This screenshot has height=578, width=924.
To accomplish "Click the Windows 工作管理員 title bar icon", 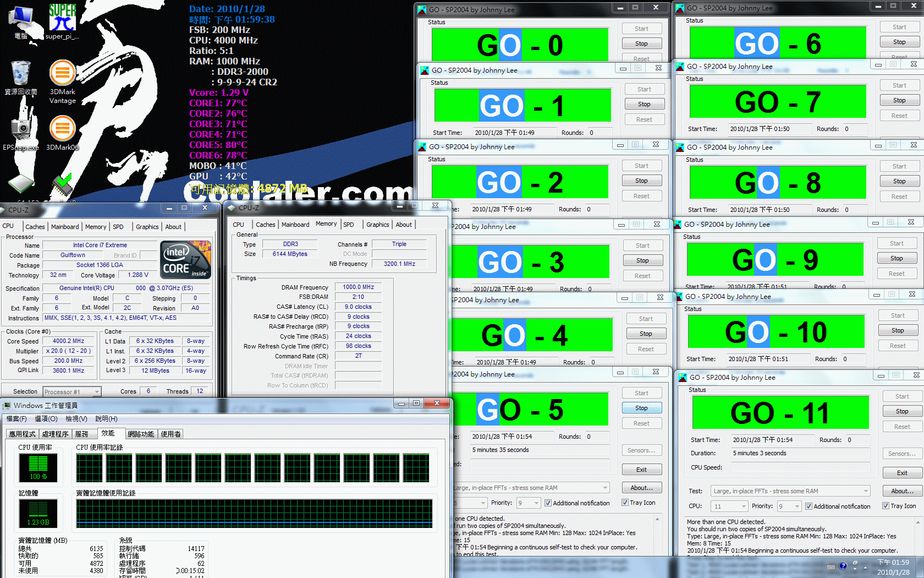I will pos(7,406).
